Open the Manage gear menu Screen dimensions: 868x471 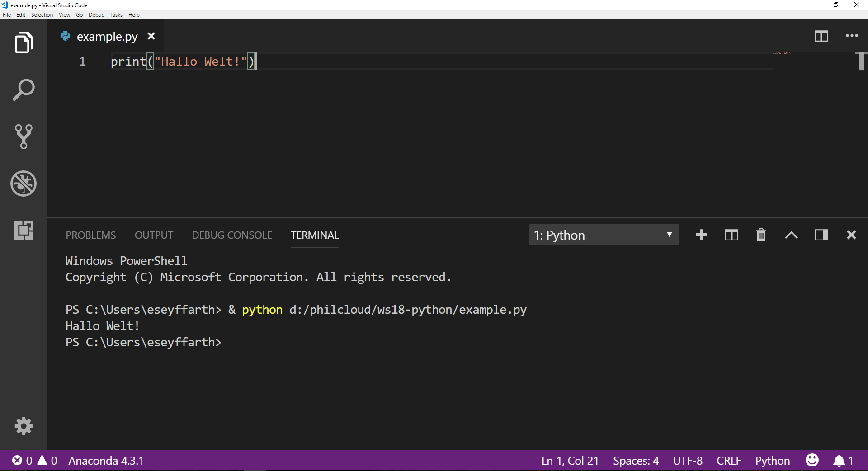tap(24, 426)
